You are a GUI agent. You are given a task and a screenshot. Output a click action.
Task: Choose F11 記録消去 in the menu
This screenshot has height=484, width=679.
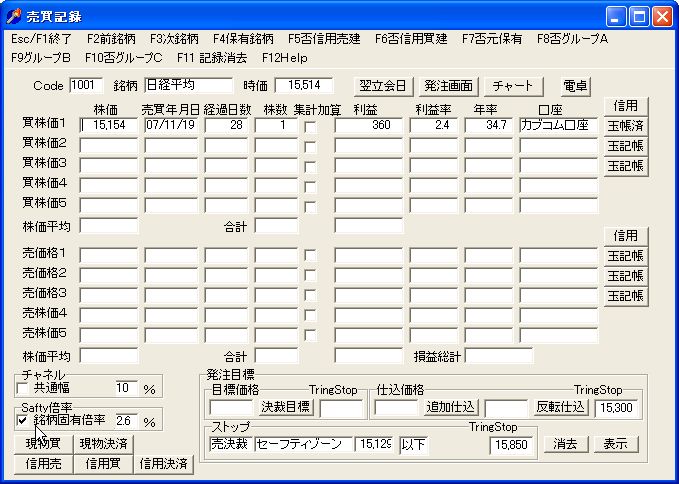[x=211, y=58]
